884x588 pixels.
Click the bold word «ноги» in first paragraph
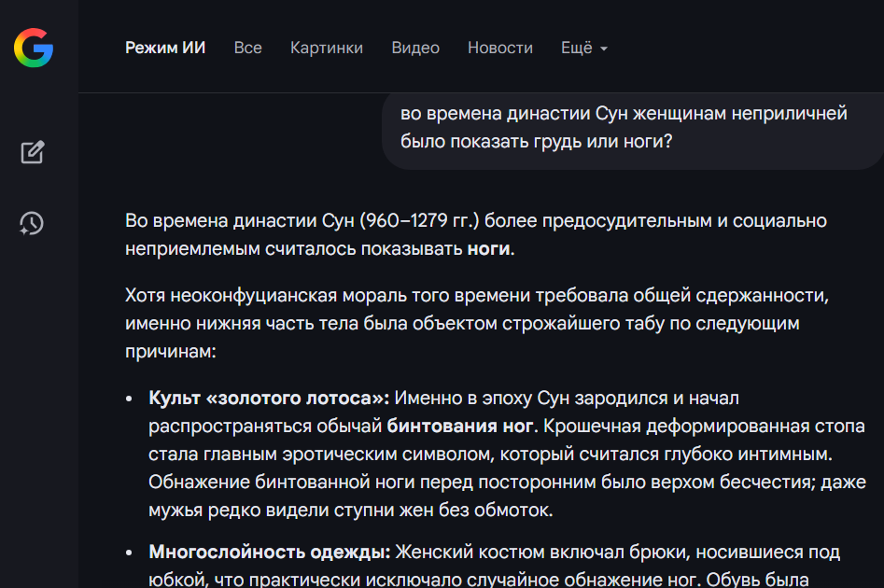489,249
